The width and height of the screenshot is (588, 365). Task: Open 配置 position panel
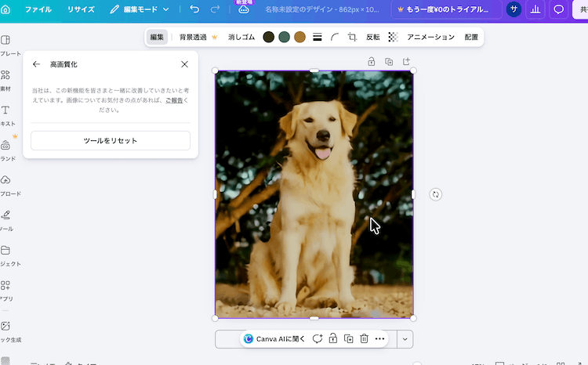[471, 37]
